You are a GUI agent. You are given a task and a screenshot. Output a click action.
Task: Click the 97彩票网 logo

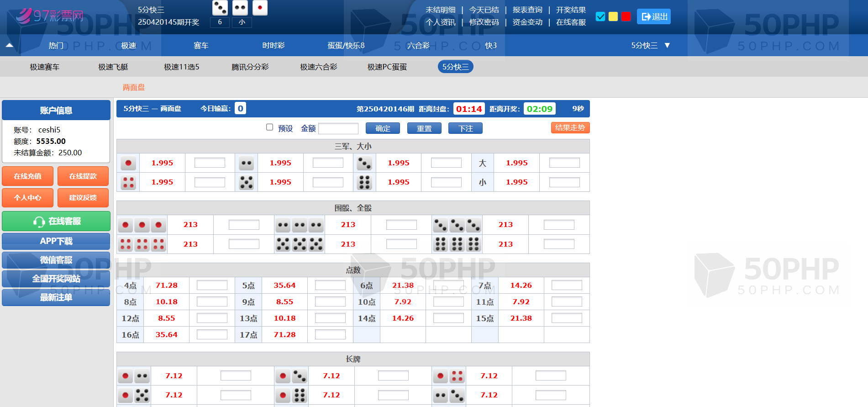(x=50, y=16)
